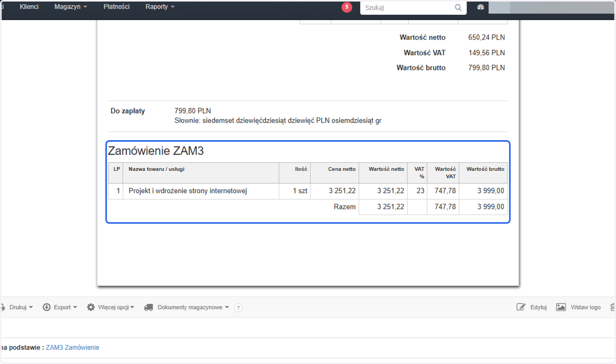
Task: Click the Wartość brutto 799,80 PLN summary value
Action: click(x=487, y=68)
